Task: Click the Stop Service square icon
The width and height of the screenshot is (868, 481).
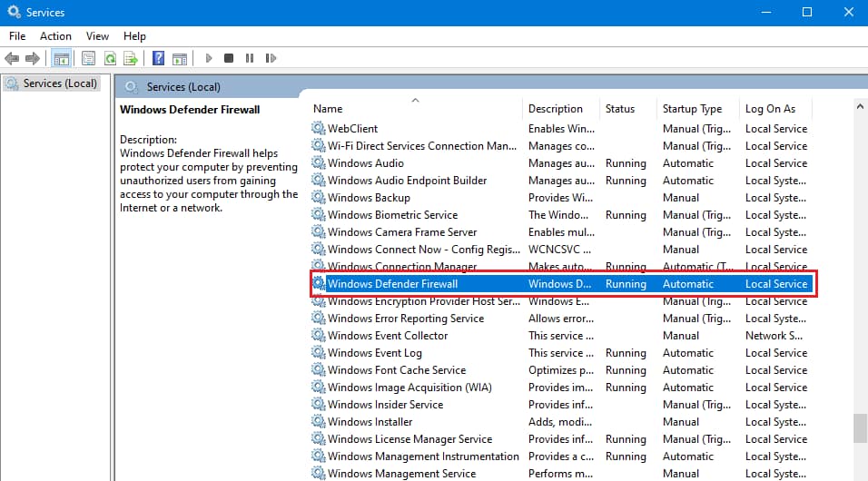Action: click(229, 58)
